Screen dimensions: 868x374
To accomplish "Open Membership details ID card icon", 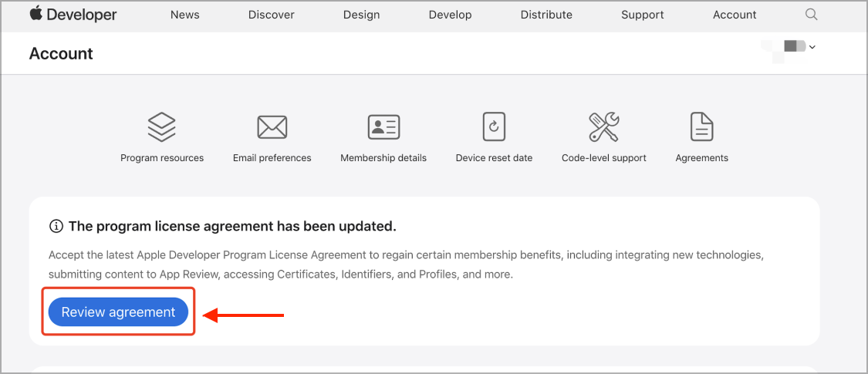I will pyautogui.click(x=383, y=126).
